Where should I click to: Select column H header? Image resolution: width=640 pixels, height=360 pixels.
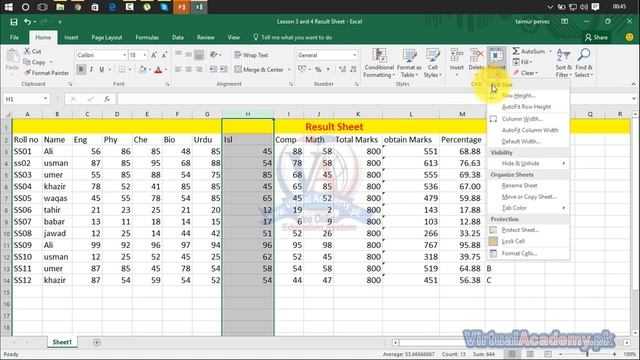(248, 114)
